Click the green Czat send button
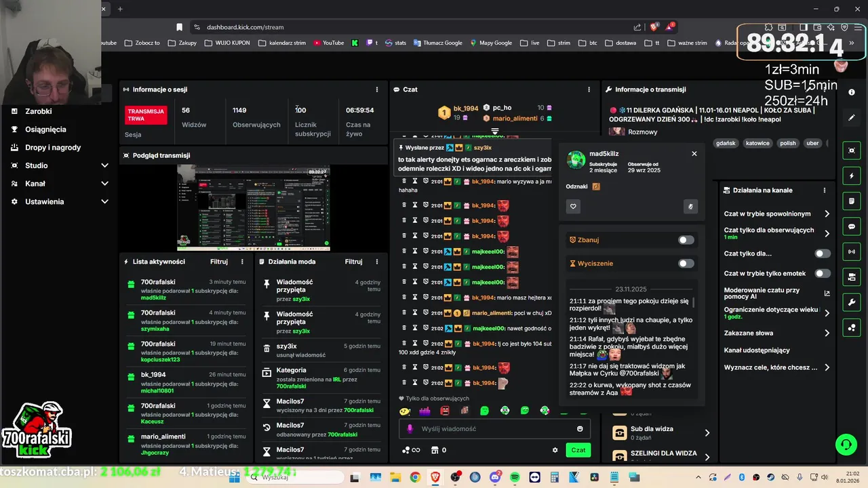The width and height of the screenshot is (868, 488). point(578,450)
